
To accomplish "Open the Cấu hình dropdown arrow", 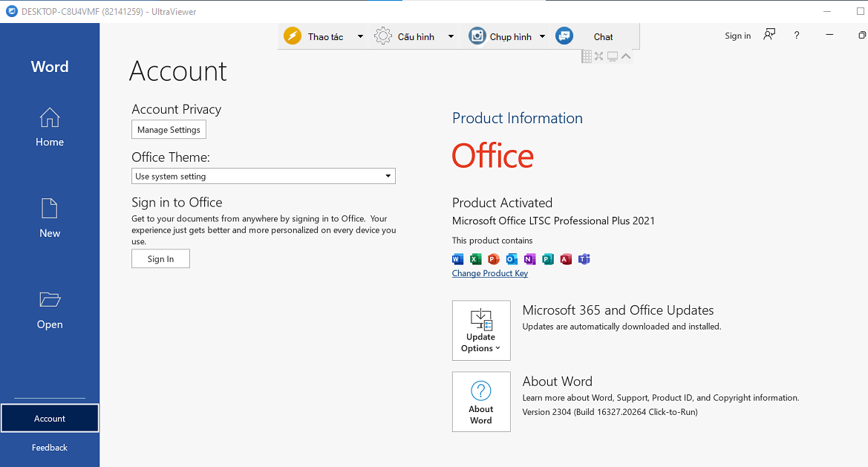I will [x=451, y=36].
